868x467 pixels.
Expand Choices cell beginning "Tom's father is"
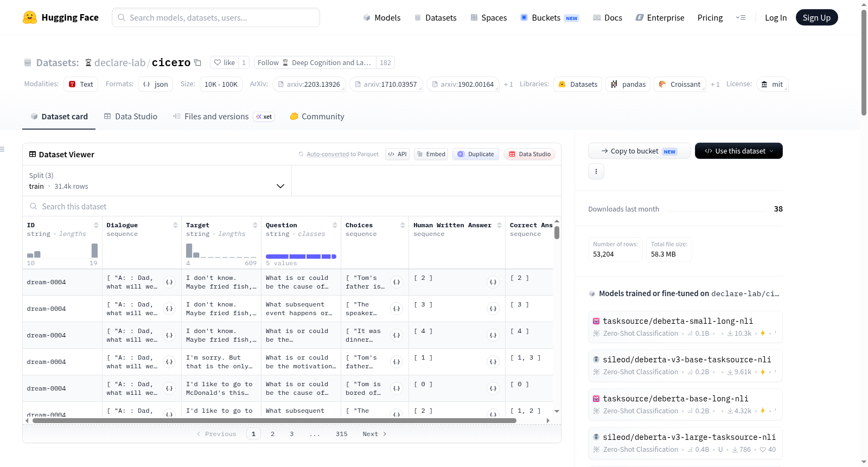click(397, 282)
